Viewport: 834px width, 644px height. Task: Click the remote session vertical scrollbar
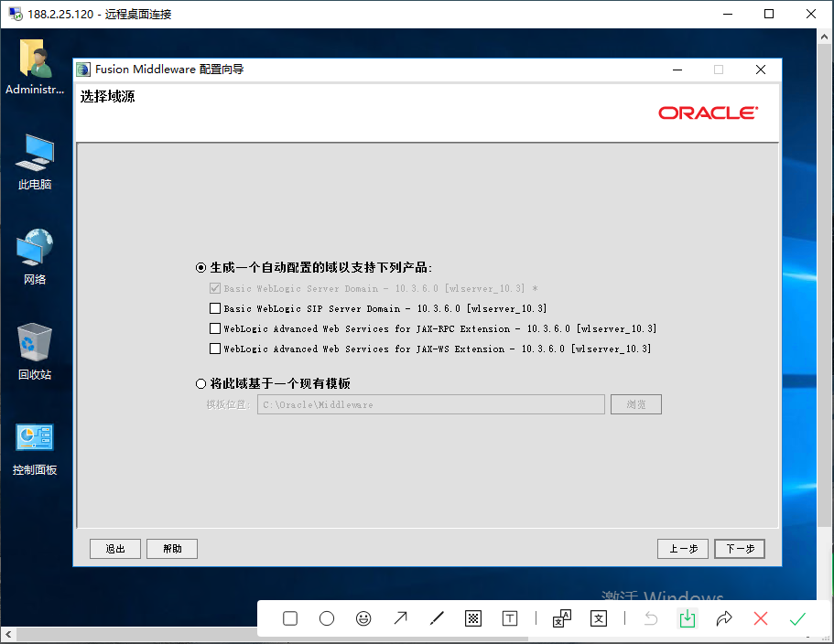pyautogui.click(x=825, y=284)
